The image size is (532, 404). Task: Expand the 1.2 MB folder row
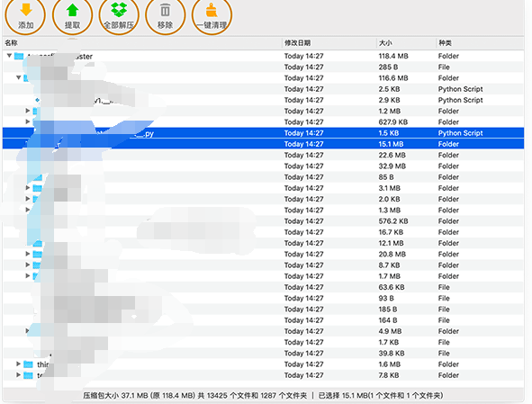[28, 111]
